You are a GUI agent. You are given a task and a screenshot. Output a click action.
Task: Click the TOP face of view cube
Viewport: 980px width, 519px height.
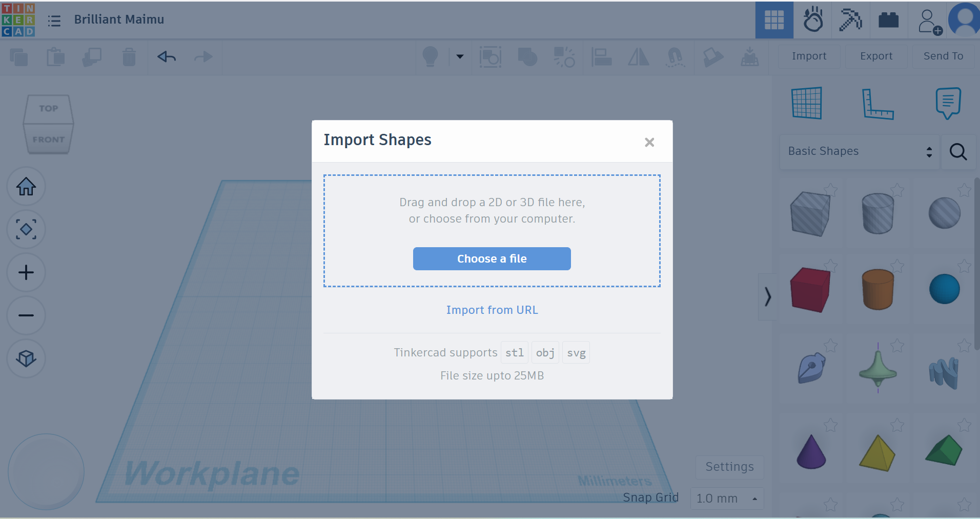tap(48, 108)
